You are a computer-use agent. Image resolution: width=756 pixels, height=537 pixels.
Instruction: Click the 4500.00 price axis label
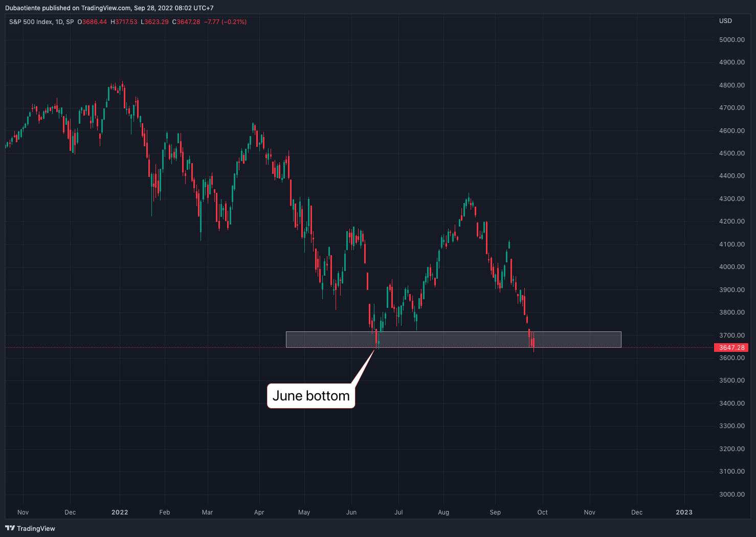pos(731,153)
